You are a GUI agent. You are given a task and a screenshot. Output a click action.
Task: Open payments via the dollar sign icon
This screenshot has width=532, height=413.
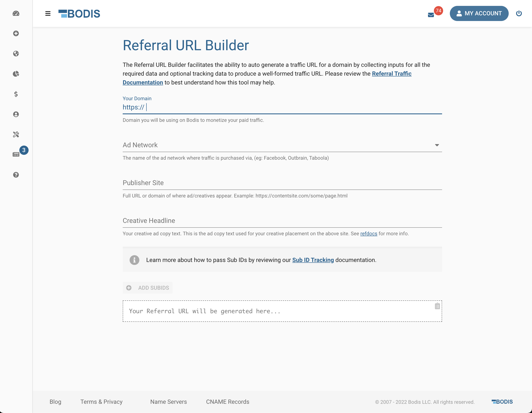pyautogui.click(x=16, y=94)
